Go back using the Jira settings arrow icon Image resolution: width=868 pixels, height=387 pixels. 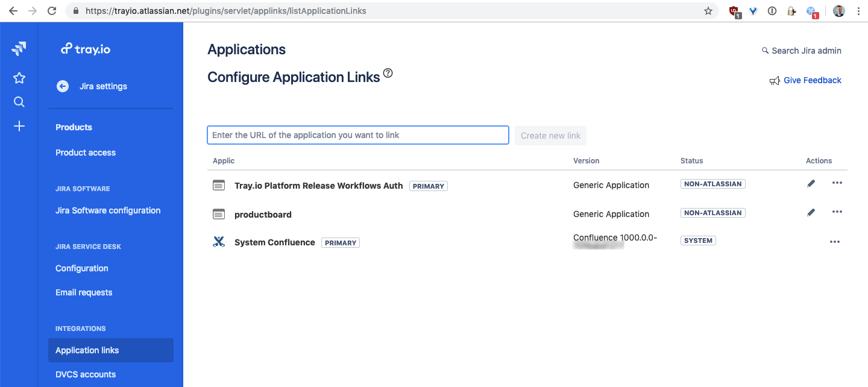[x=63, y=86]
